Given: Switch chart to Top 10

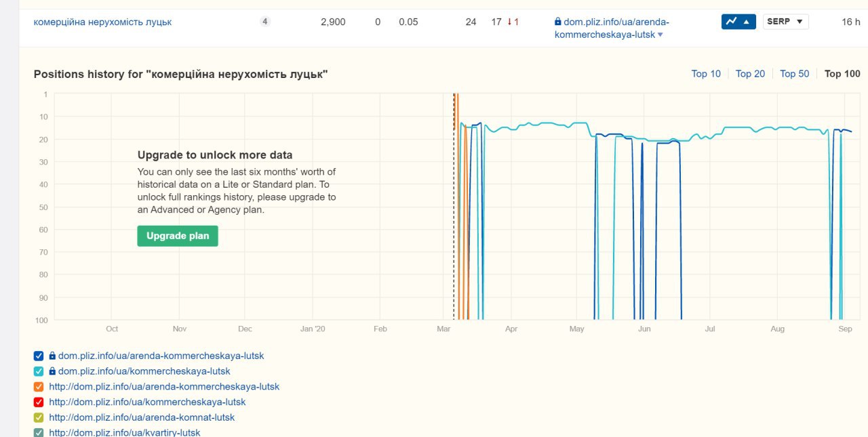Looking at the screenshot, I should 706,74.
